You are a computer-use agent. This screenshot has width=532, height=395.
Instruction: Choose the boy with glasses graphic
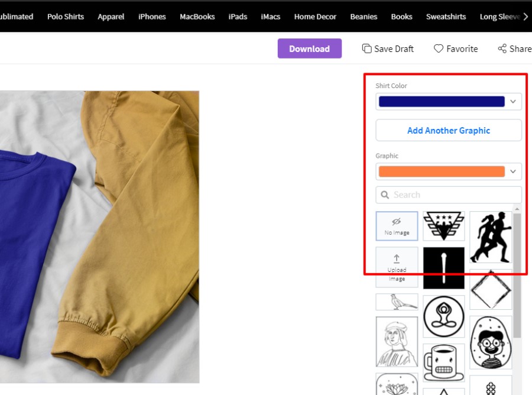491,343
